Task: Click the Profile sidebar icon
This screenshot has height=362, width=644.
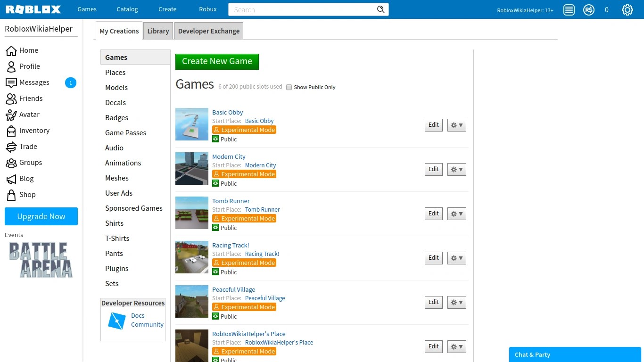Action: pos(11,66)
